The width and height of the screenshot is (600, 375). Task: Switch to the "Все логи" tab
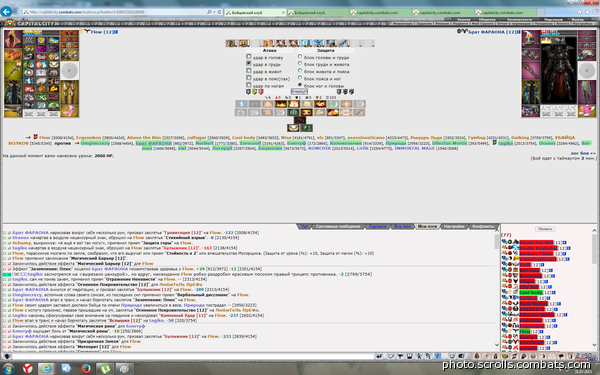point(403,227)
